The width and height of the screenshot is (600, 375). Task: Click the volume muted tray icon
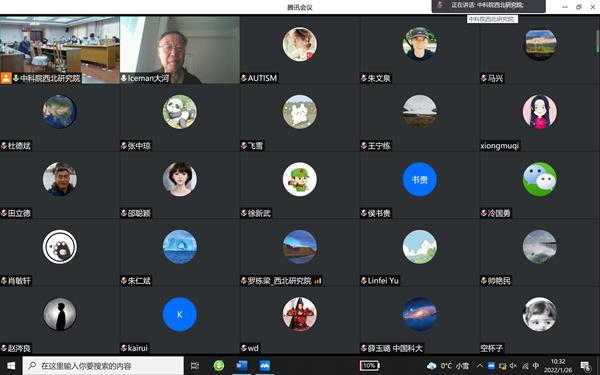tap(514, 366)
